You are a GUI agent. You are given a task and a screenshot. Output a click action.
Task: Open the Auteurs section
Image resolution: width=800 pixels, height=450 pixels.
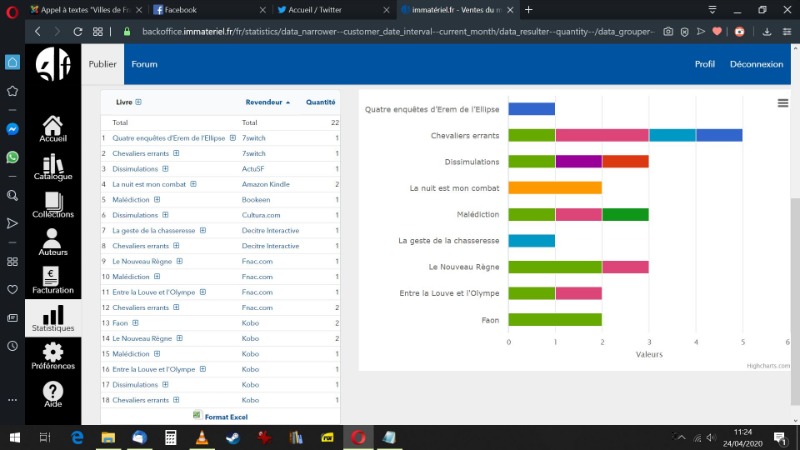point(53,242)
